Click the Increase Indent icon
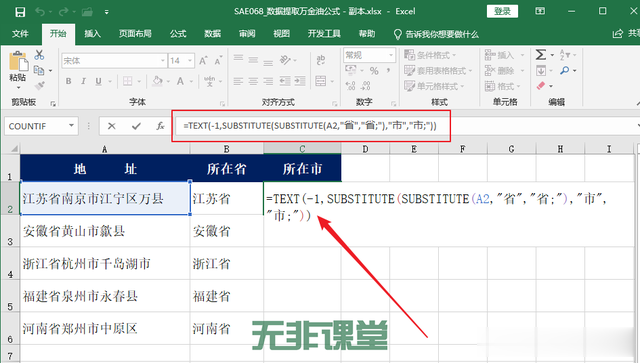The height and width of the screenshot is (363, 640). (x=300, y=81)
